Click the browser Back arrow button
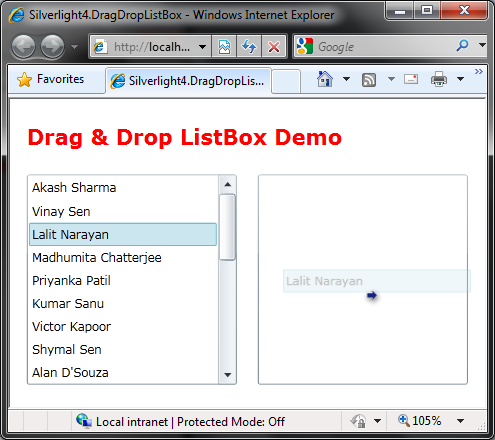Viewport: 495px width, 440px height. (x=23, y=46)
